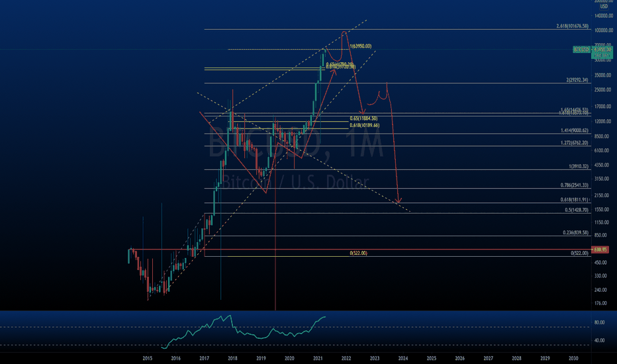Select the 1.272(6762.20) Fibonacci label
The width and height of the screenshot is (617, 364).
[575, 143]
